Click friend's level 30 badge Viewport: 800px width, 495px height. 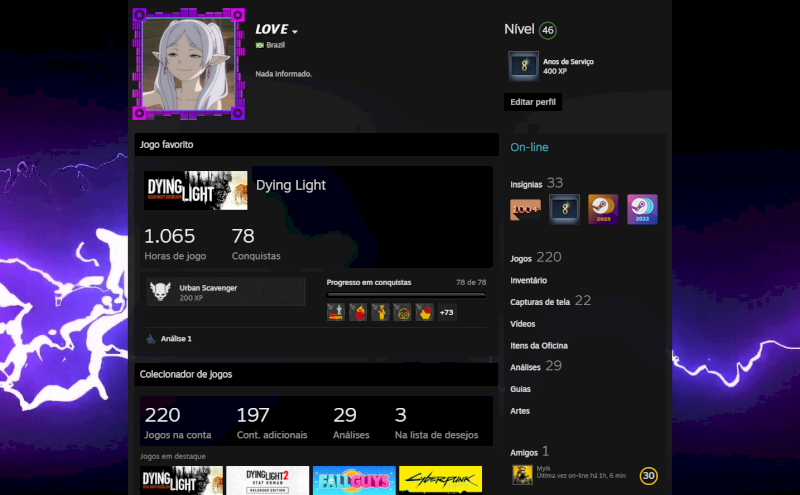tap(648, 476)
